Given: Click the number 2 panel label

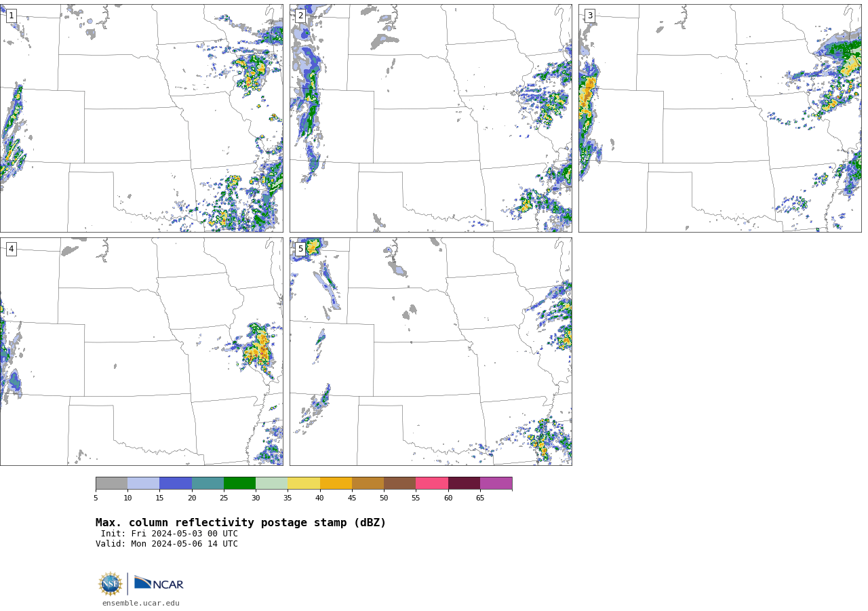Looking at the screenshot, I should (300, 16).
